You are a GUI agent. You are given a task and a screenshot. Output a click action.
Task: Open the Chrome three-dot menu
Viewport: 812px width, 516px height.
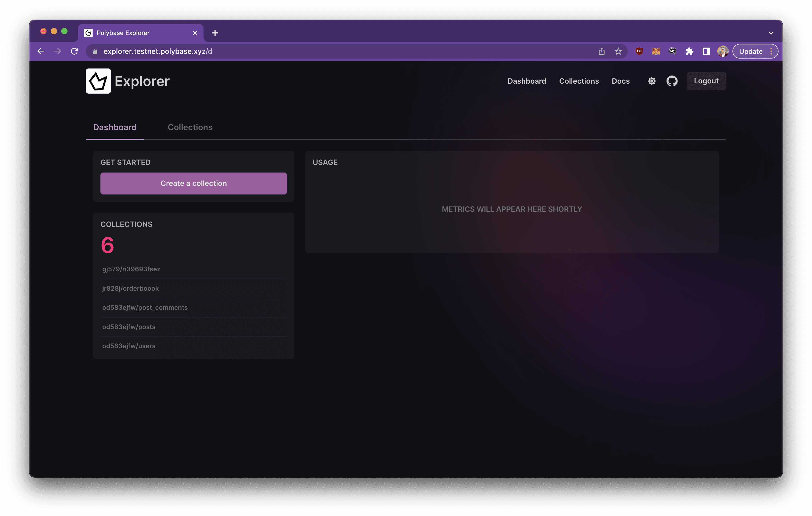(771, 51)
